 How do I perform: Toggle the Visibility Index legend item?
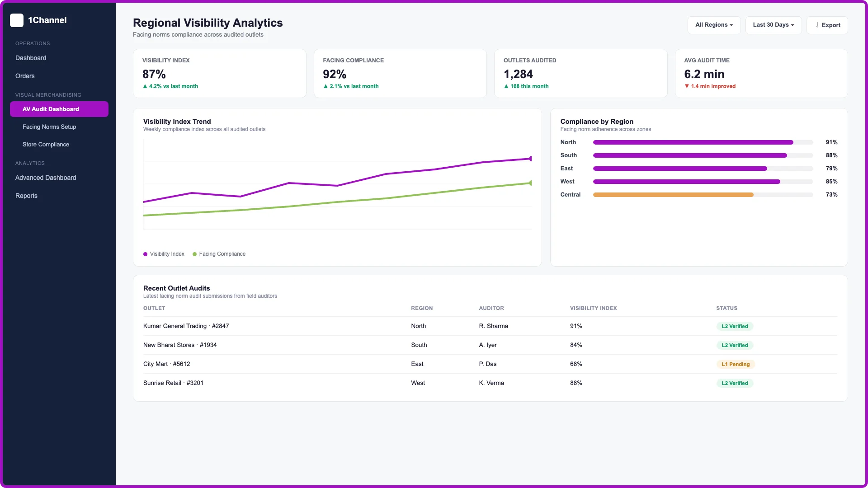[x=164, y=254]
